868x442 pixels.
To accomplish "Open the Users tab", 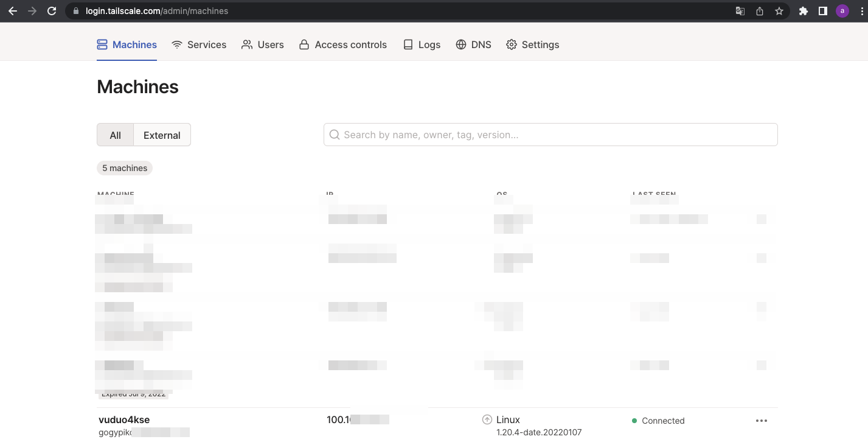I will [x=263, y=44].
